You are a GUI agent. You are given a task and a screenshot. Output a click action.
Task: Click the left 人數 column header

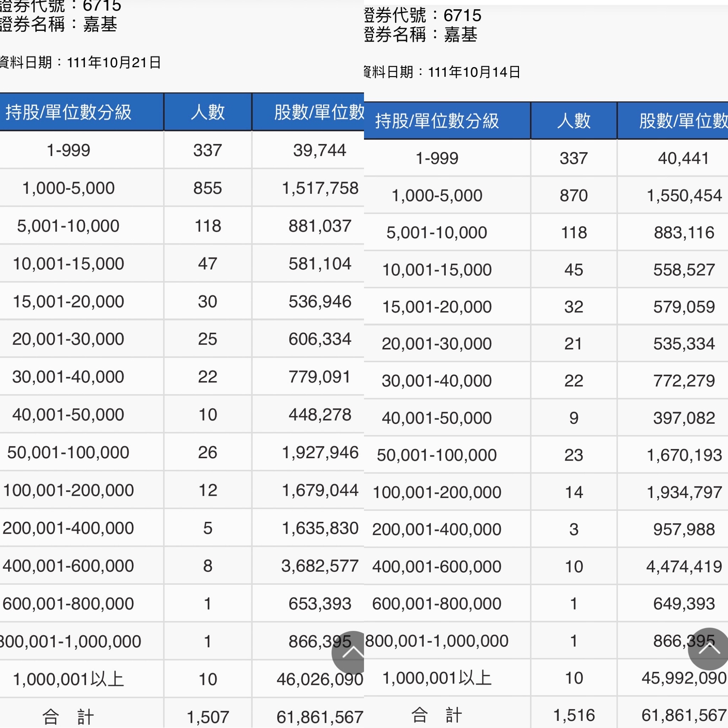tap(208, 112)
